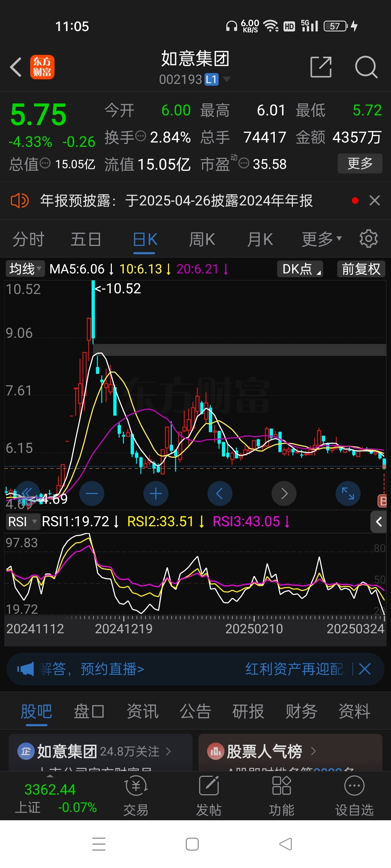The image size is (391, 868).
Task: Tap the back arrow icon
Action: click(x=16, y=67)
